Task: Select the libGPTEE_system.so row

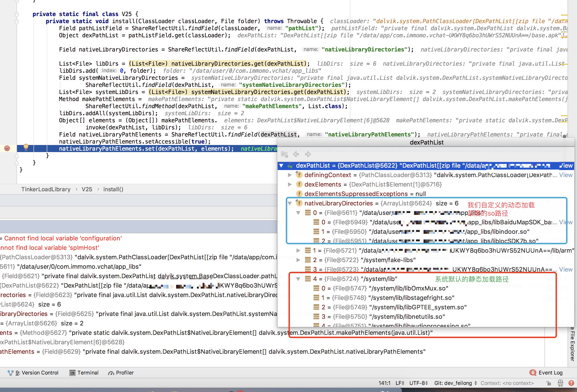Action: pyautogui.click(x=426, y=307)
